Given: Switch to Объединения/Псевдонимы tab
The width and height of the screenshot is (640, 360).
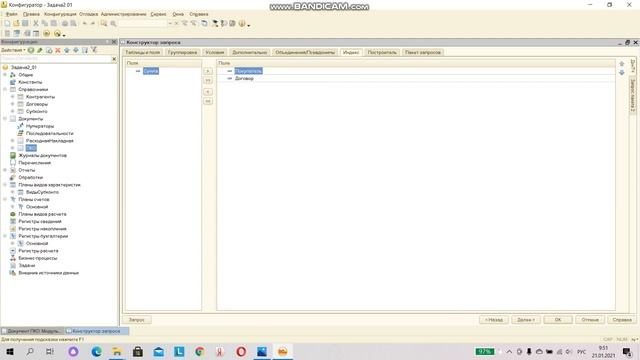Looking at the screenshot, I should [x=305, y=52].
